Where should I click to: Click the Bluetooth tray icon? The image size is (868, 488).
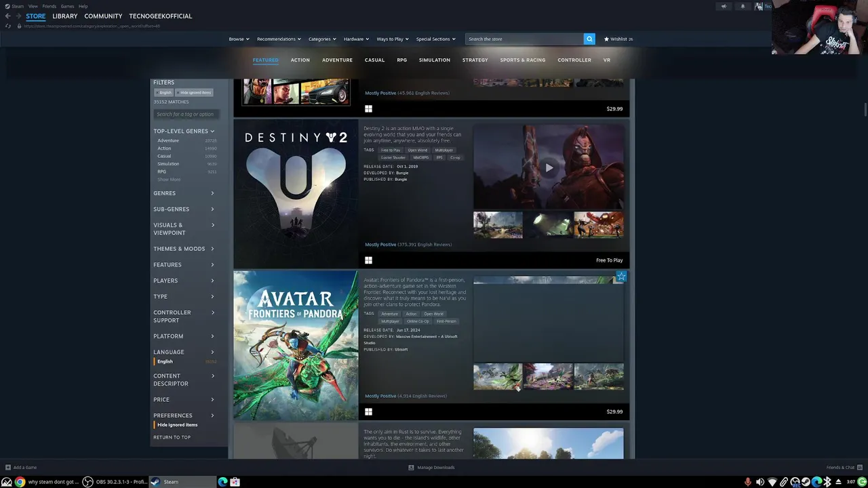tap(827, 482)
